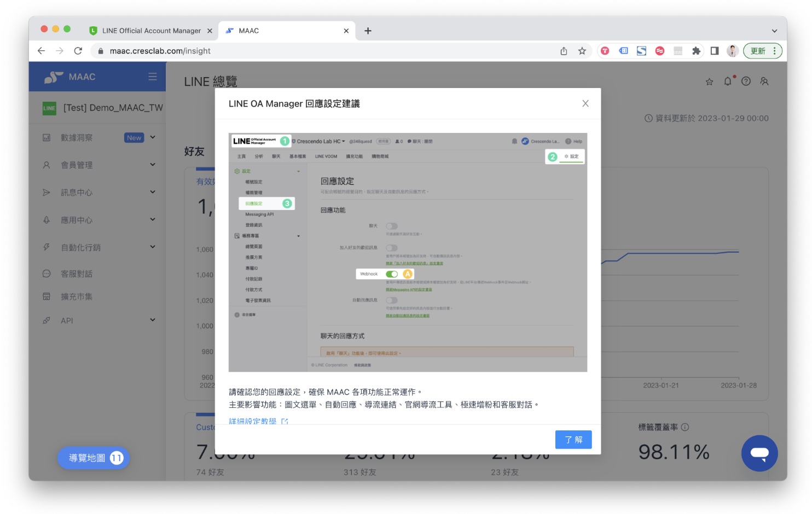Click the favorites star in page header

point(709,82)
